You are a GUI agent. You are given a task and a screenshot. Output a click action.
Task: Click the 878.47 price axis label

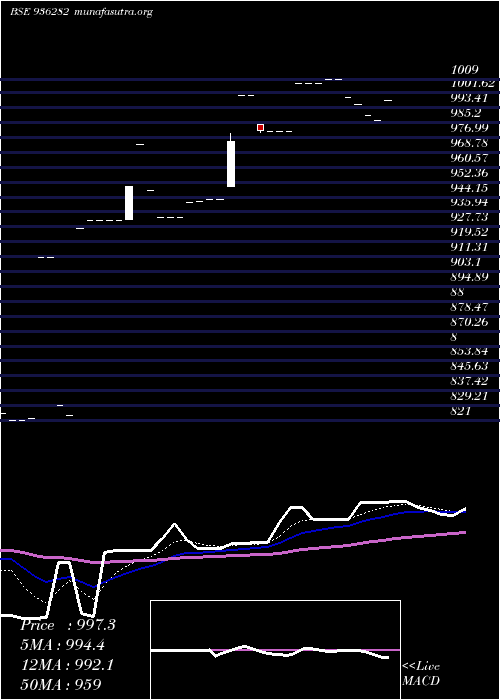pos(469,307)
